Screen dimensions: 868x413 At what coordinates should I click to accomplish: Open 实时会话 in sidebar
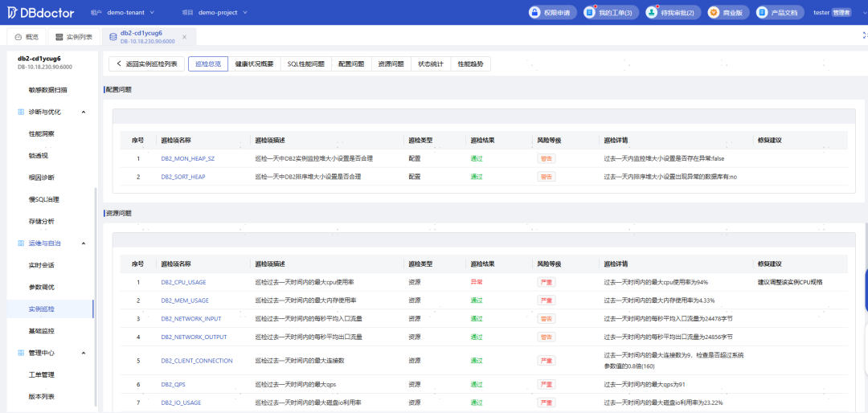[x=42, y=265]
